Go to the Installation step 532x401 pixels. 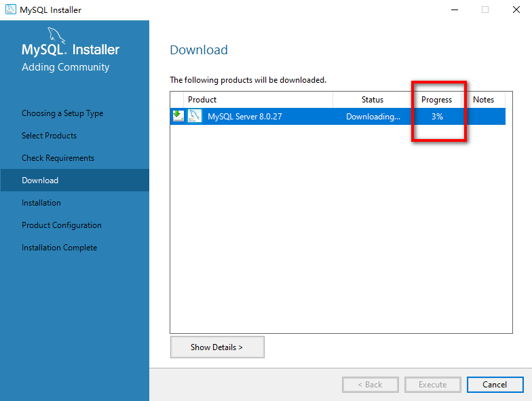point(41,203)
